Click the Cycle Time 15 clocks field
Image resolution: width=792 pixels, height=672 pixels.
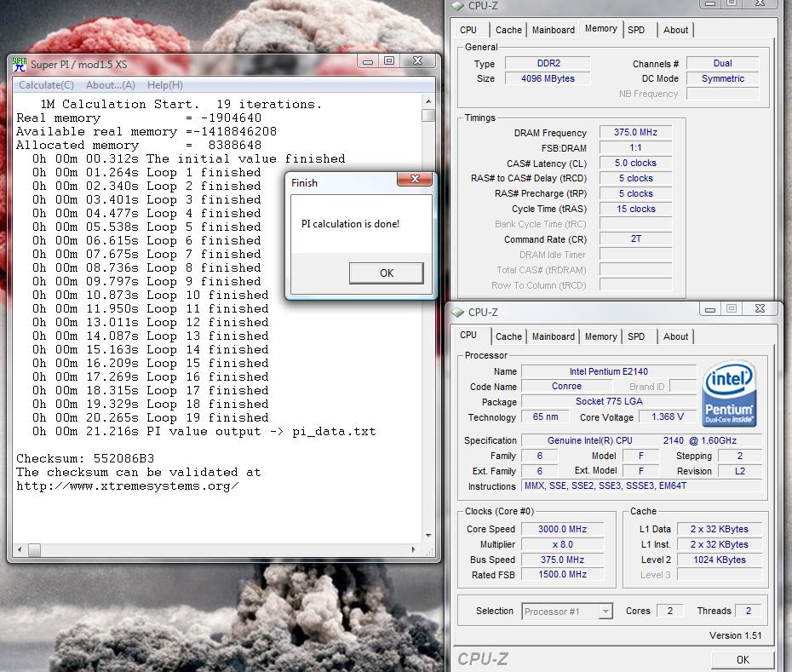click(x=635, y=209)
